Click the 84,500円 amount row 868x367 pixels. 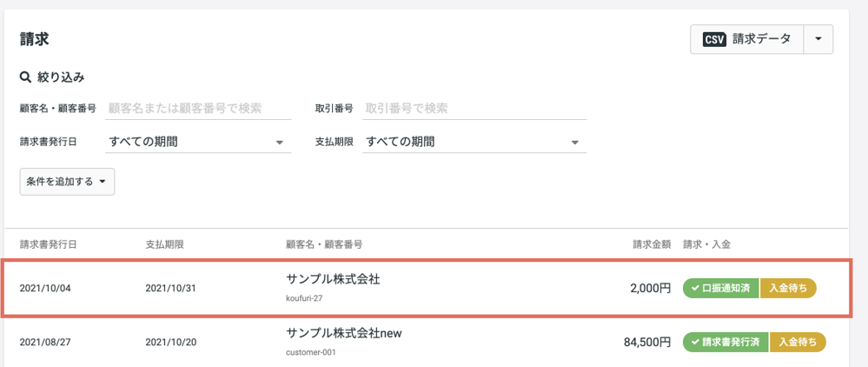coord(426,342)
